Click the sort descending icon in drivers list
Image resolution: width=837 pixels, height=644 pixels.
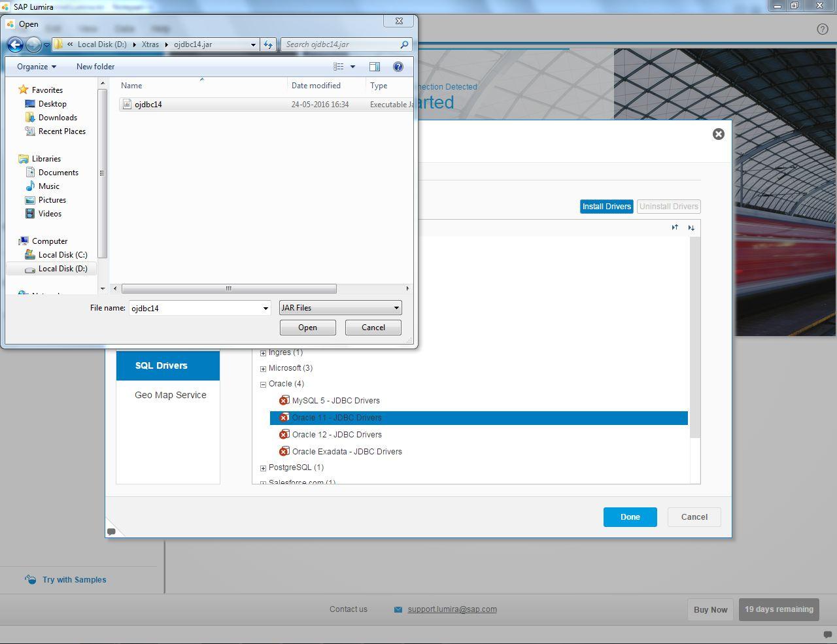[x=691, y=228]
